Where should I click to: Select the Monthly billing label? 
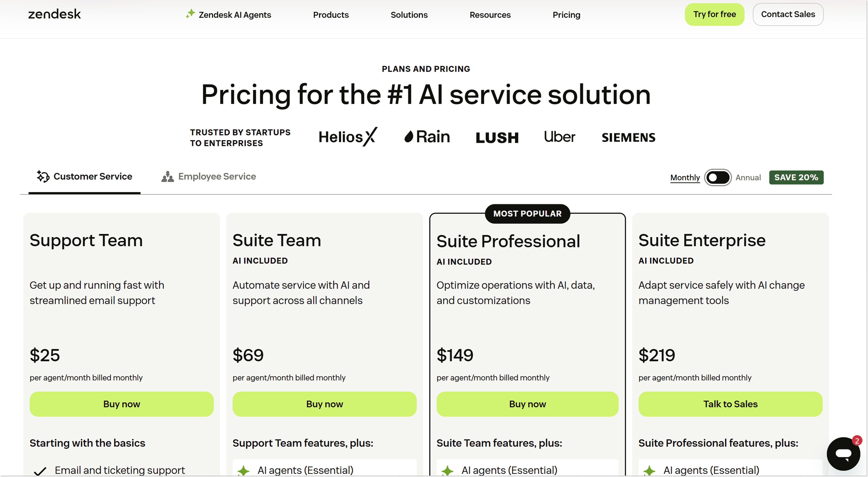(x=685, y=177)
